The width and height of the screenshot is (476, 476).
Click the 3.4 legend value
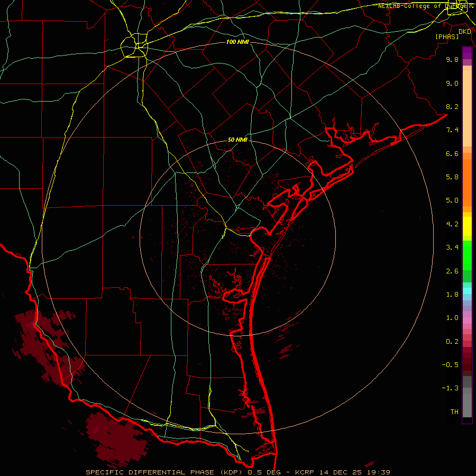452,248
